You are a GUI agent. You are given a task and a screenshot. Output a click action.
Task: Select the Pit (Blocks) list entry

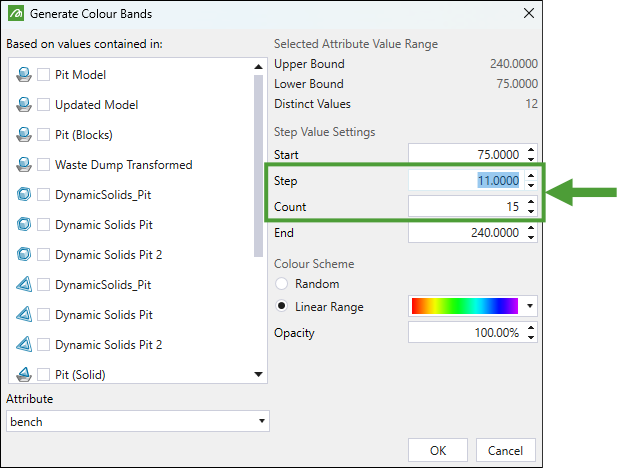pyautogui.click(x=84, y=135)
